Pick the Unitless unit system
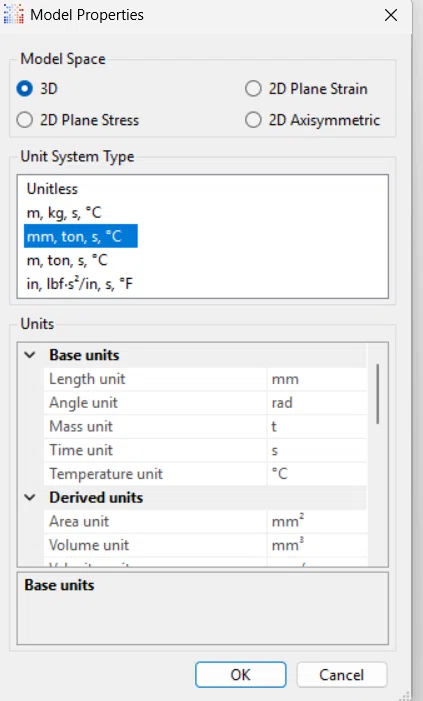 click(x=52, y=189)
